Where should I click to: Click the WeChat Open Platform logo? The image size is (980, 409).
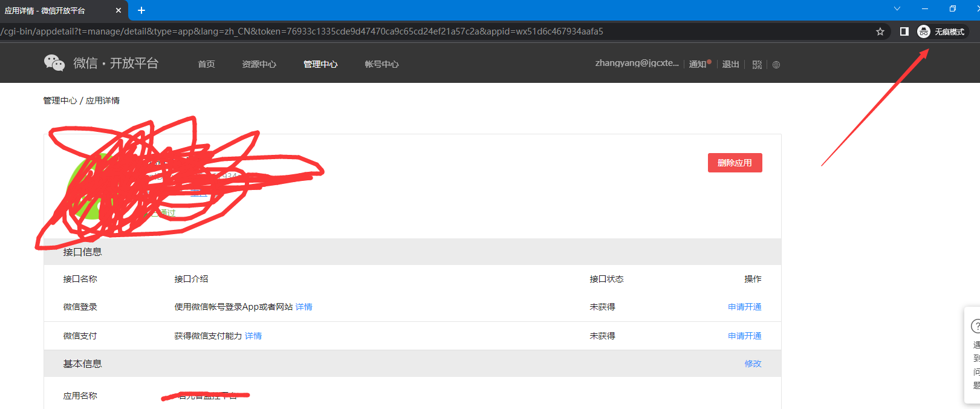point(101,63)
